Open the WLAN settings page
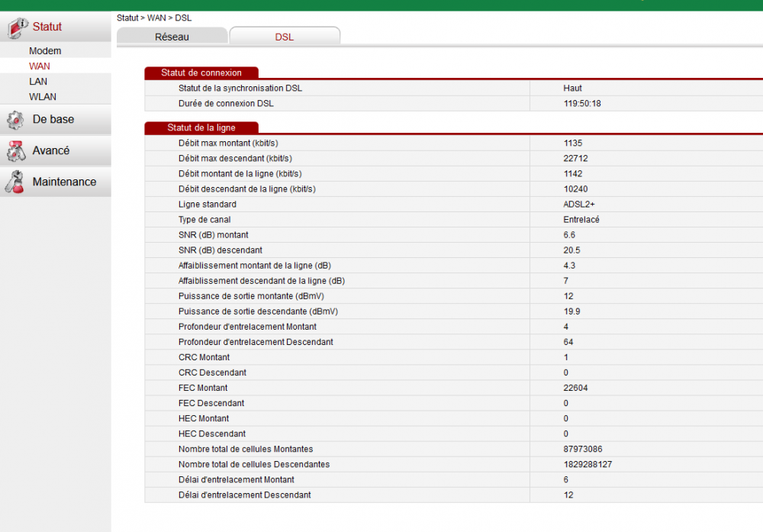Screen dimensions: 763x532 [x=41, y=97]
